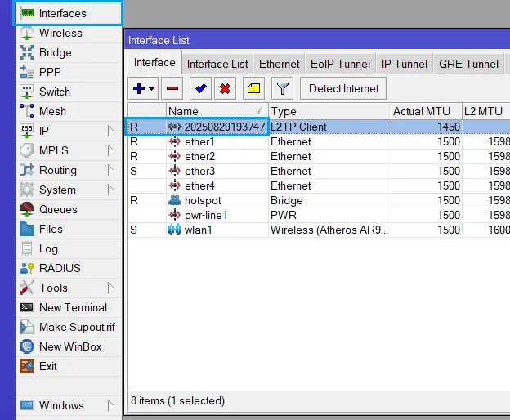Expand the Add dropdown arrow
The width and height of the screenshot is (510, 420).
153,88
